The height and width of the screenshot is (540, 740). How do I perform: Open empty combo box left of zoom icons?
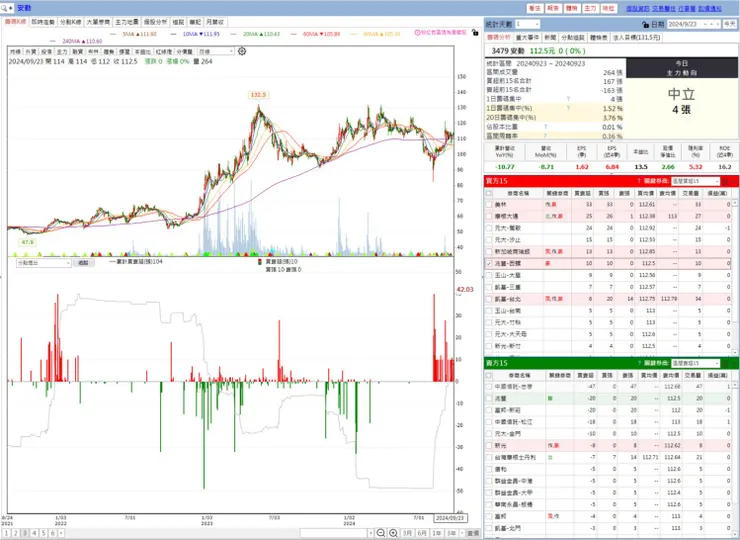(337, 533)
